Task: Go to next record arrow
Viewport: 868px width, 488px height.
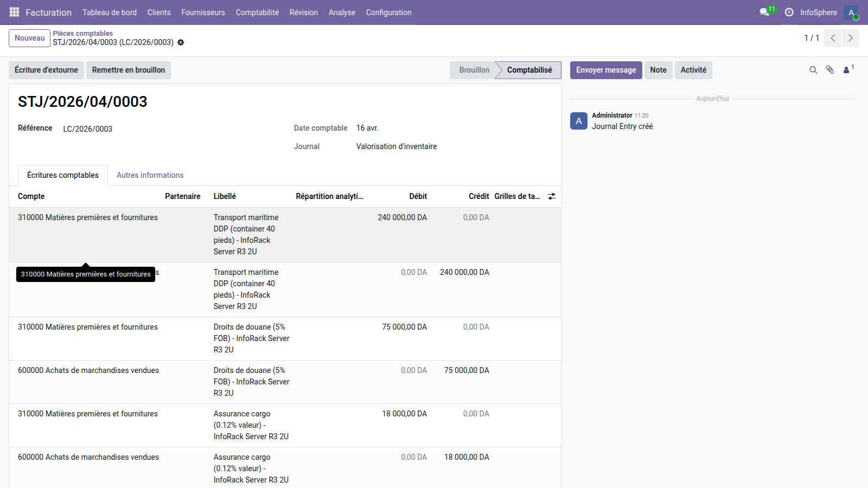Action: coord(850,38)
